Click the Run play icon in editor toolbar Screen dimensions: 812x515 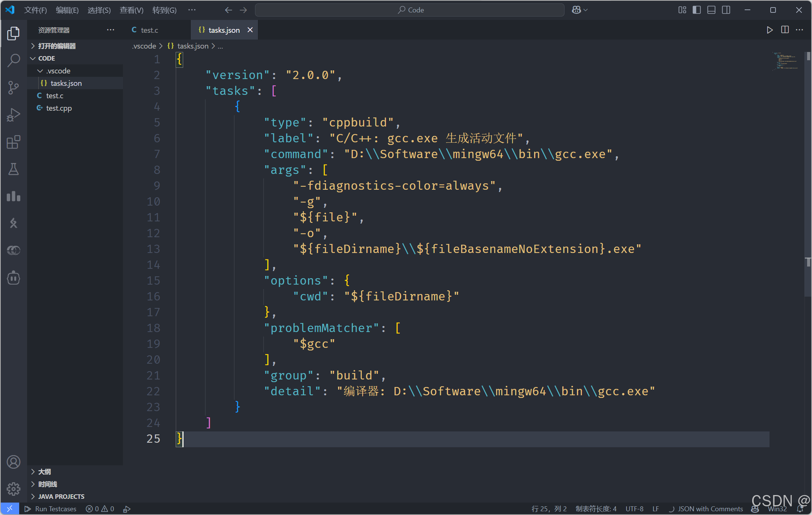pos(770,30)
